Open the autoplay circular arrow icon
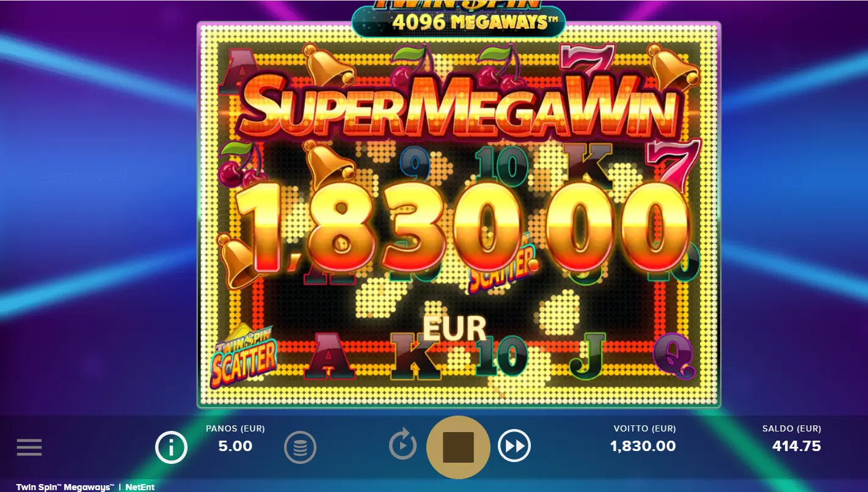Screen dimensions: 868x492 click(x=403, y=444)
